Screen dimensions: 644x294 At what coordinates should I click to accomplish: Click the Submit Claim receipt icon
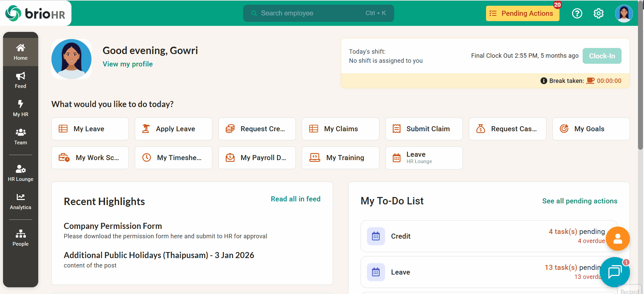click(x=396, y=129)
